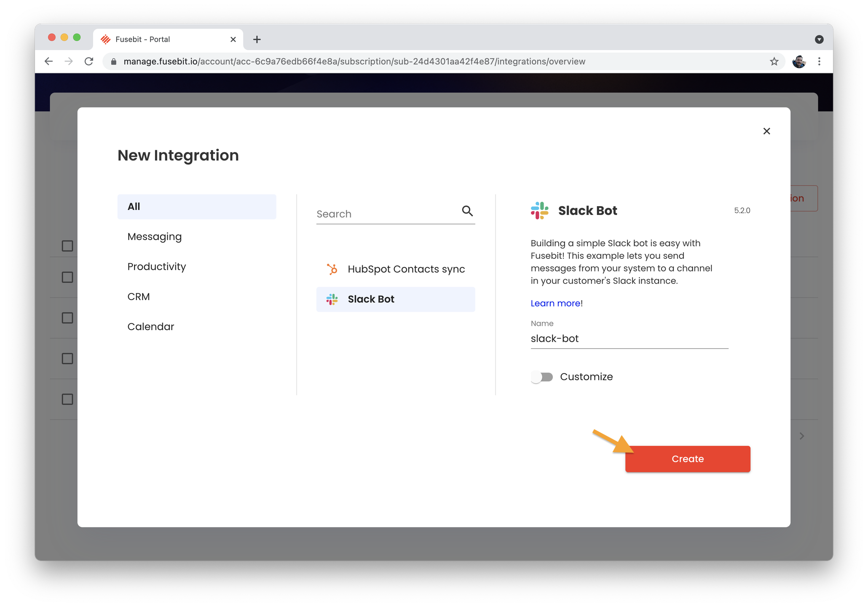
Task: Go back using browser arrow
Action: click(49, 62)
